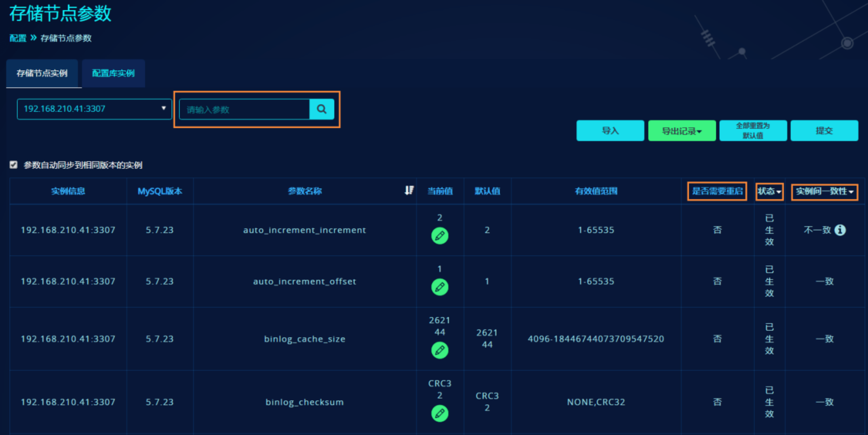This screenshot has height=435, width=868.
Task: Click info icon next to 不一致
Action: (x=840, y=230)
